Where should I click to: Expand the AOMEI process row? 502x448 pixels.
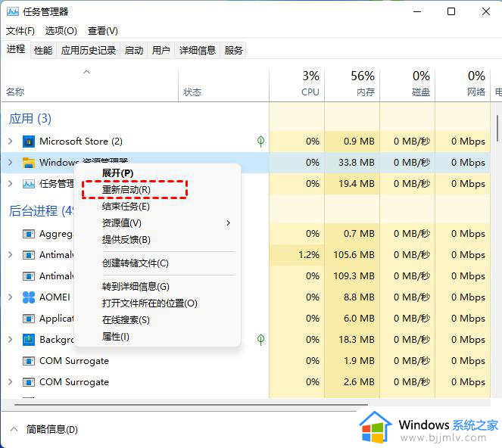(x=11, y=297)
